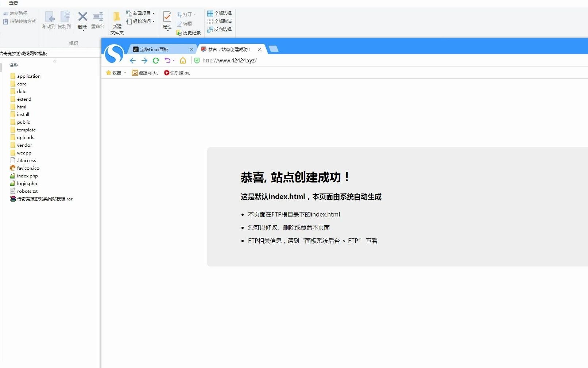
Task: Go back in the browser
Action: (133, 61)
